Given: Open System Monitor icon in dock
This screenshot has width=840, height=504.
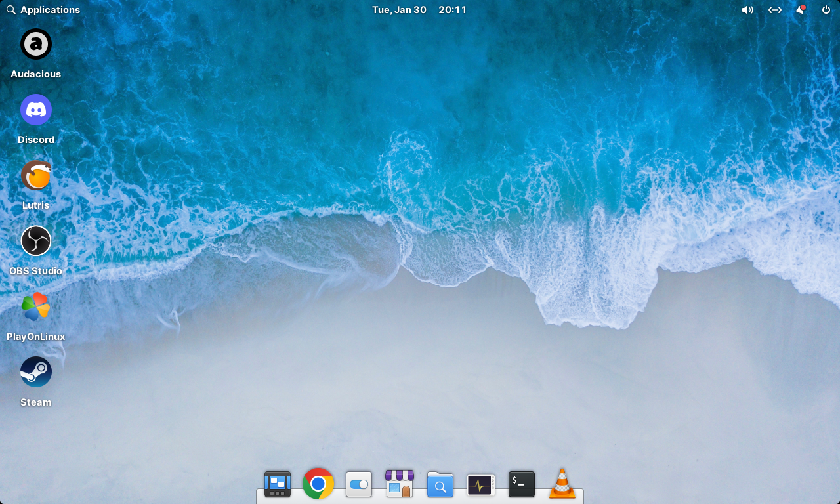Looking at the screenshot, I should [x=481, y=485].
